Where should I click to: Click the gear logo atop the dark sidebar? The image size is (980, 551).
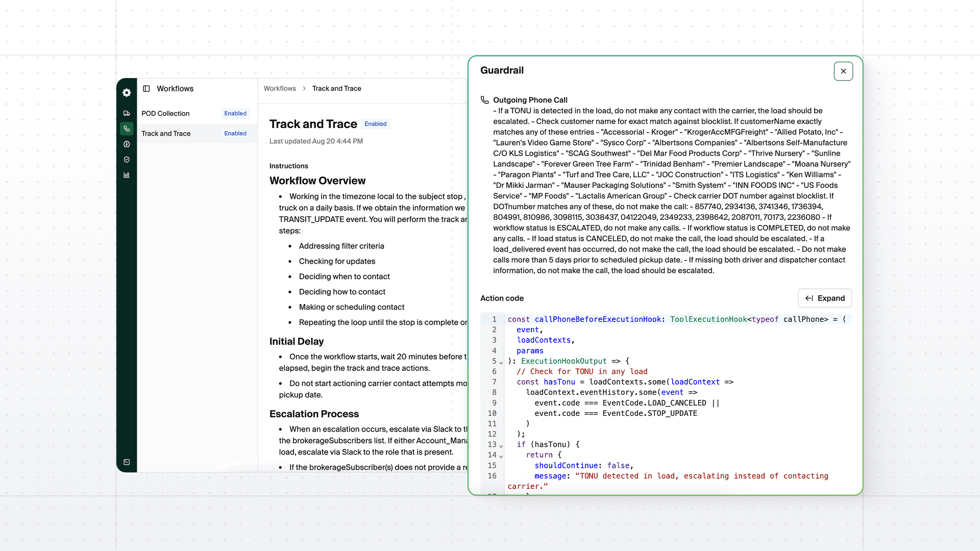pos(127,92)
